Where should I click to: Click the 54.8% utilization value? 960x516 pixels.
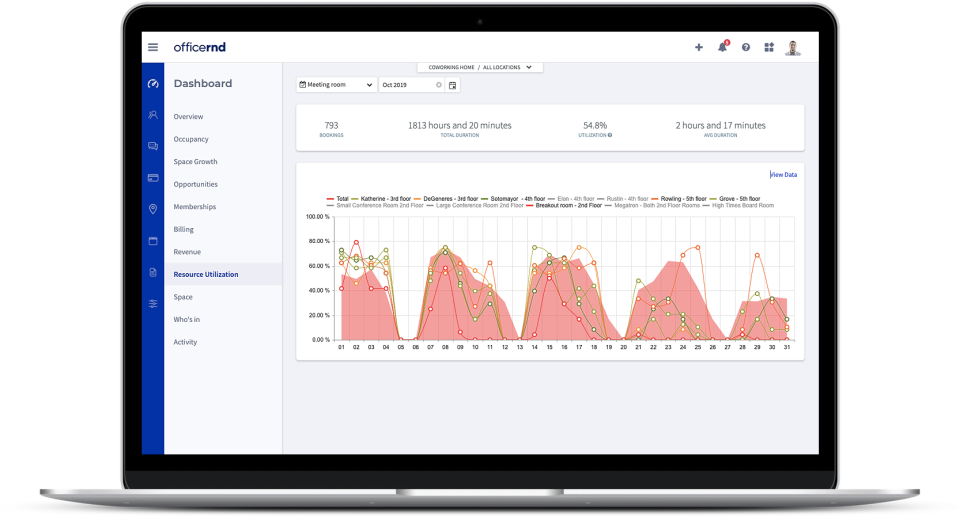coord(595,125)
